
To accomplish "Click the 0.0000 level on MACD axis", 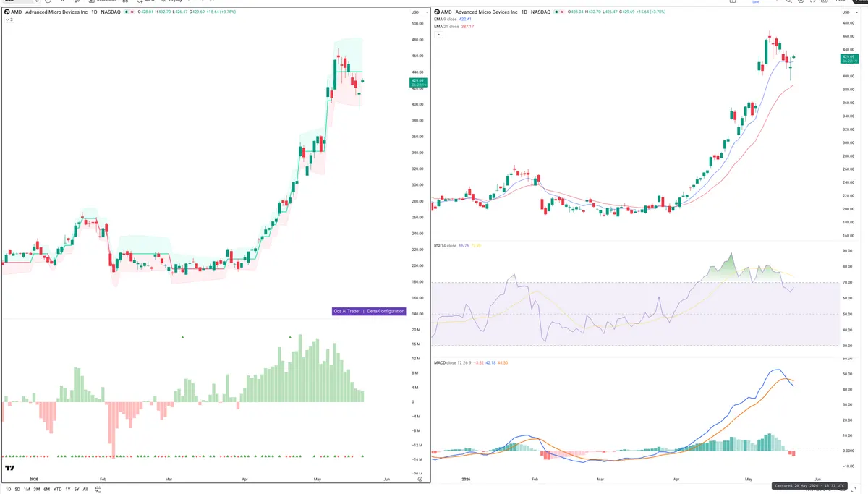I will [848, 451].
